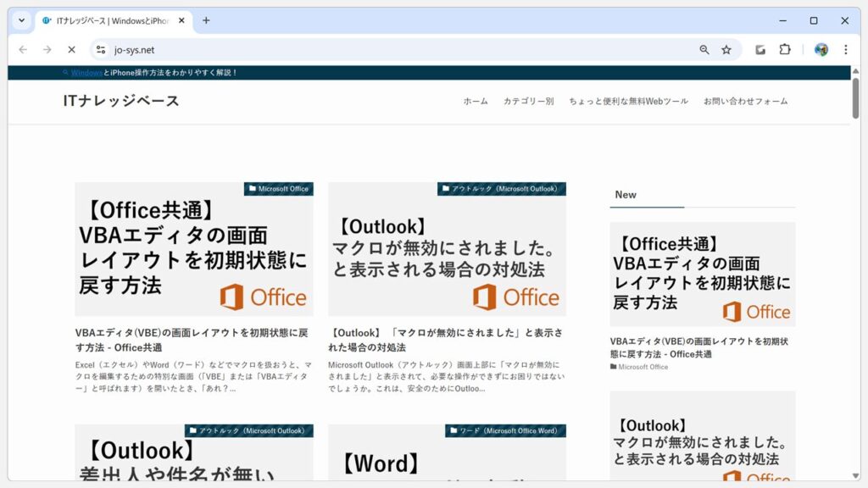Click the Windows link in top banner
Image resolution: width=868 pixels, height=488 pixels.
[x=86, y=73]
